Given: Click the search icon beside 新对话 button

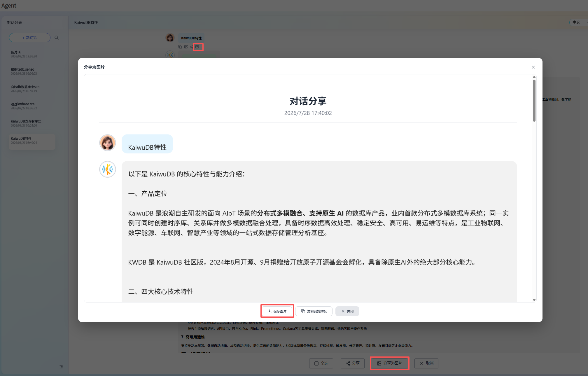Looking at the screenshot, I should tap(57, 38).
